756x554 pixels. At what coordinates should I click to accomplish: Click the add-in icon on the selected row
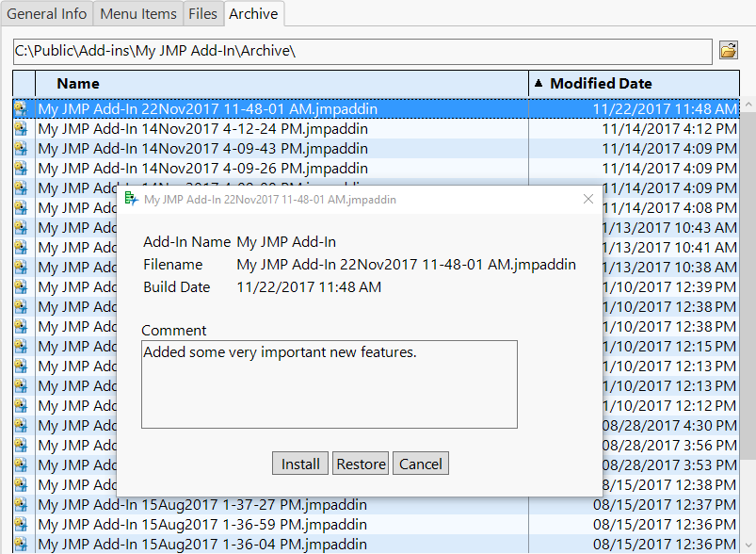tap(21, 109)
